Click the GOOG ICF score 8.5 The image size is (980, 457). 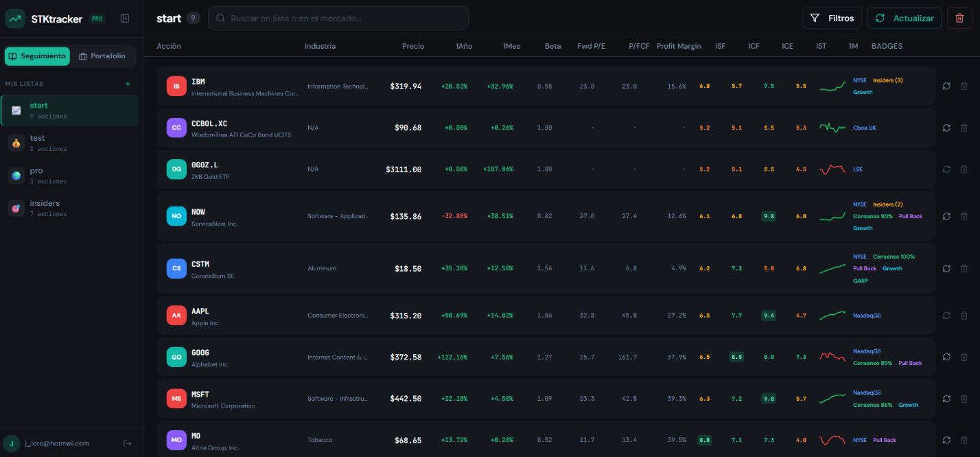tap(736, 357)
